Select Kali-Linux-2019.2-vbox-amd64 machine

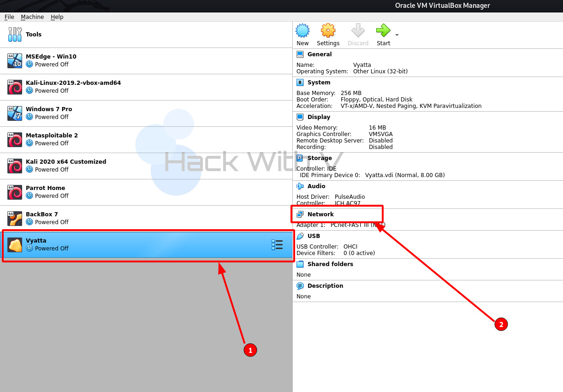tap(146, 87)
